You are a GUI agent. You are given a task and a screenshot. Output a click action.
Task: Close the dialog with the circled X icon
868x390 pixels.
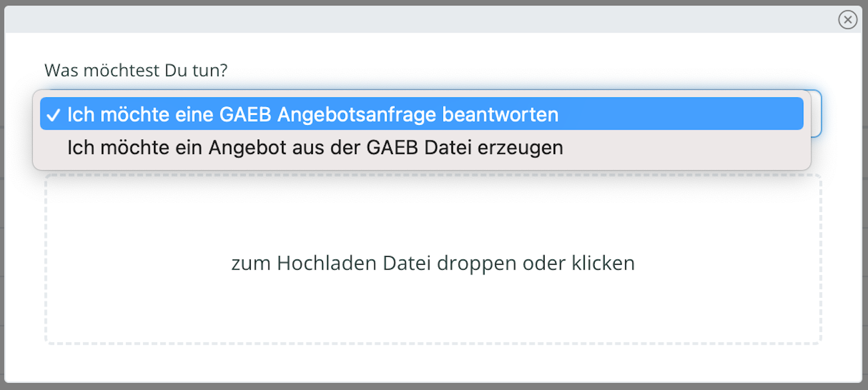[x=847, y=19]
